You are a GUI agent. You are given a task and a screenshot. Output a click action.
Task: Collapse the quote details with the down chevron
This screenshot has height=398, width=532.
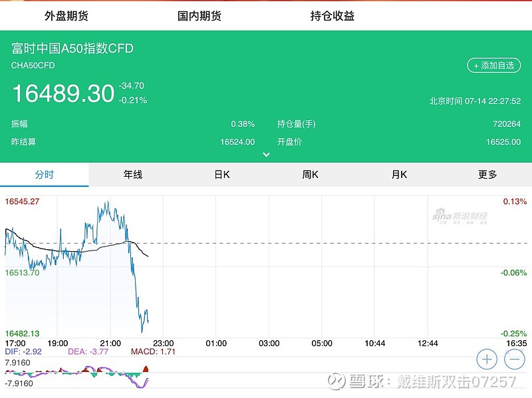[266, 153]
